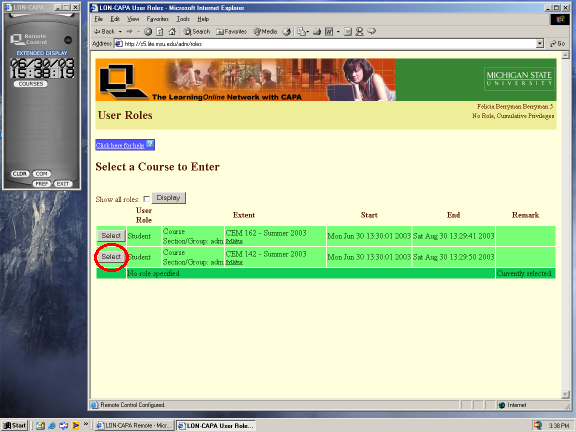The width and height of the screenshot is (576, 432).
Task: Open the address bar dropdown list
Action: click(539, 44)
